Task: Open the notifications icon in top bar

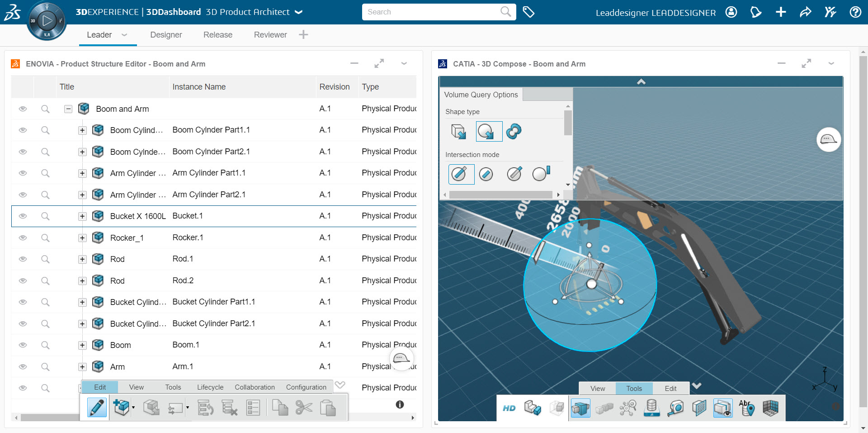Action: click(x=756, y=12)
